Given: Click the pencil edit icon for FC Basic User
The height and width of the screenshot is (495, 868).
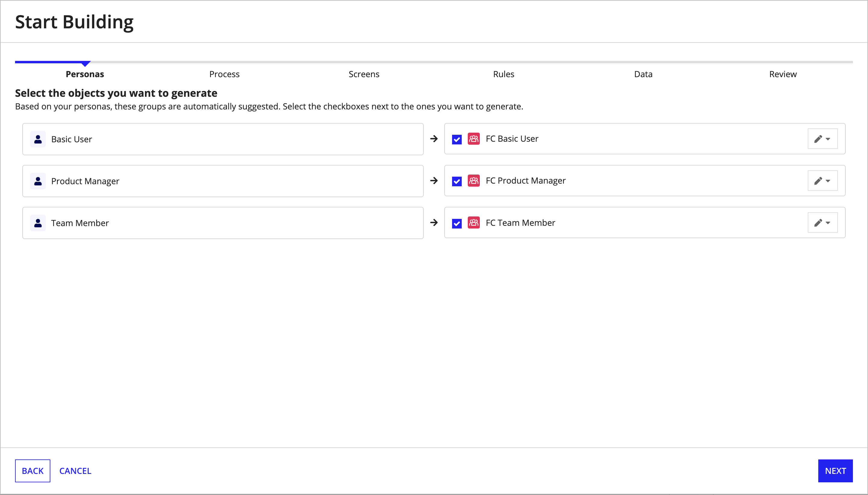Looking at the screenshot, I should coord(818,139).
